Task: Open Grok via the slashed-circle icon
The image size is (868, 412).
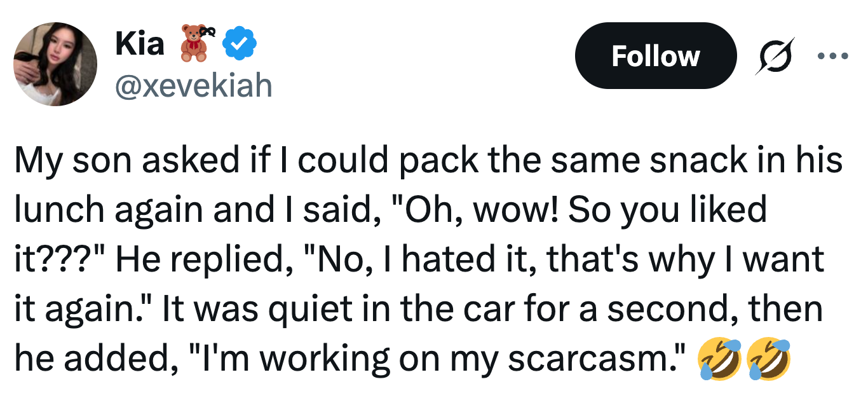Action: 775,56
